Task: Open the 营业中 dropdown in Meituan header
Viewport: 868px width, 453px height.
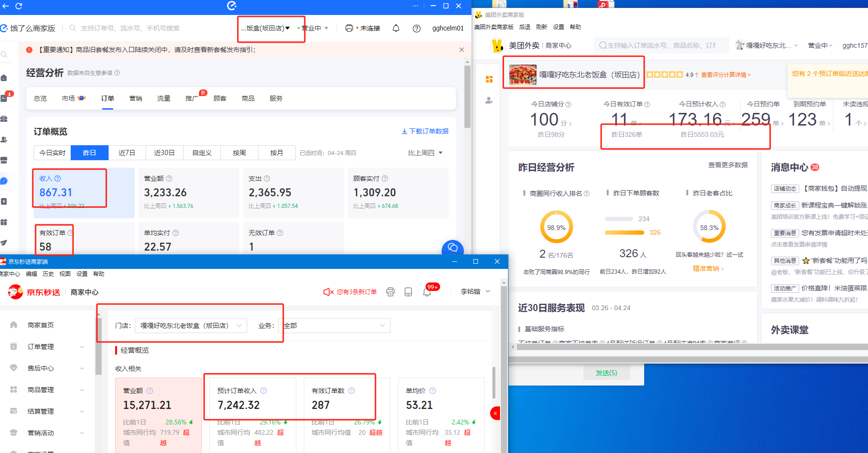Action: pyautogui.click(x=820, y=45)
